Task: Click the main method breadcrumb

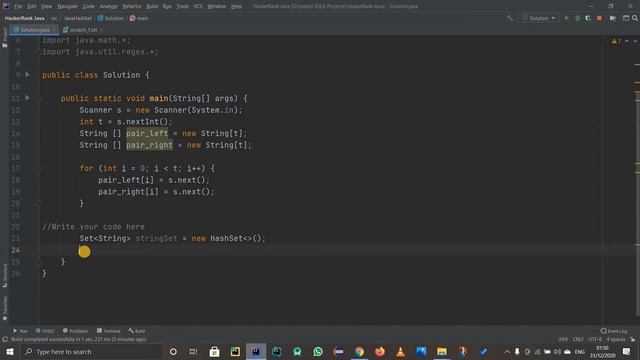Action: point(139,18)
